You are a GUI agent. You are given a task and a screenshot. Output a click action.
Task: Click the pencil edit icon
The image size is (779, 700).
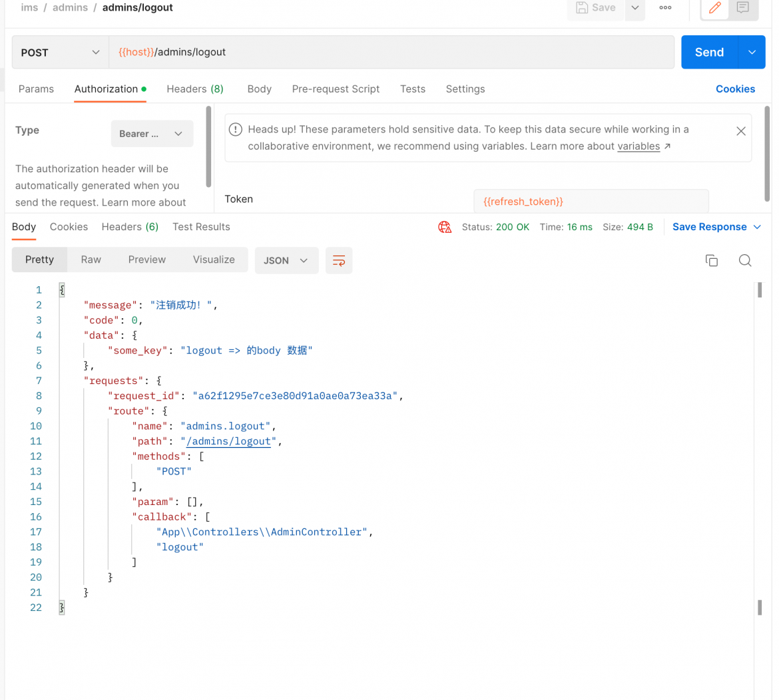[714, 7]
